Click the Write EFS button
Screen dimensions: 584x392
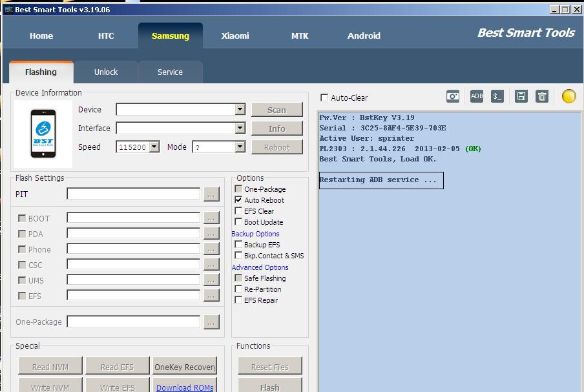[x=118, y=386]
